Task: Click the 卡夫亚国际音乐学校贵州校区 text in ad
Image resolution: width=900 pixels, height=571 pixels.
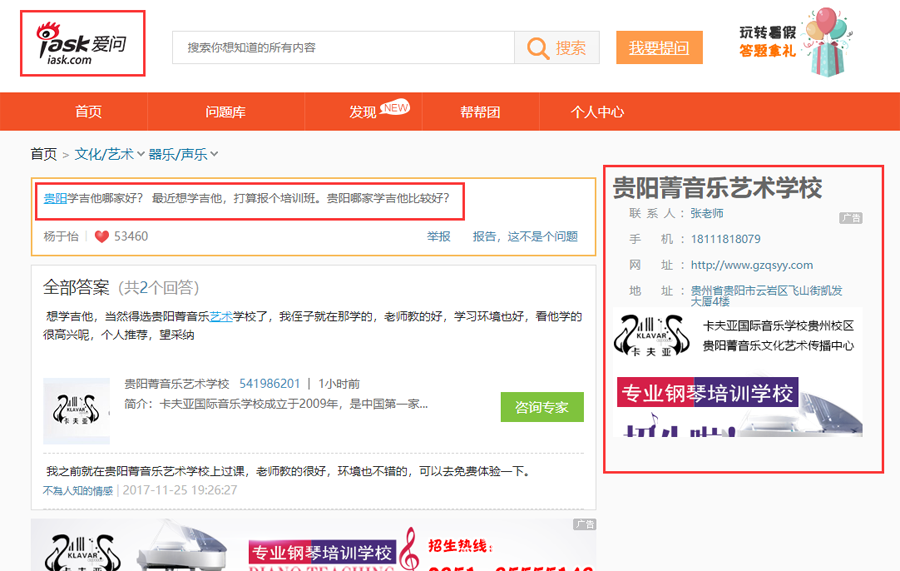Action: [x=778, y=326]
